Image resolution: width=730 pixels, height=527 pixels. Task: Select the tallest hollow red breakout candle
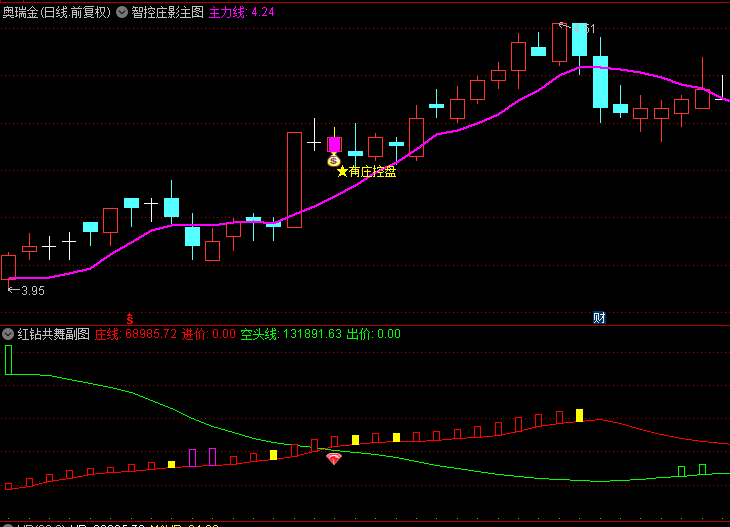click(x=294, y=180)
